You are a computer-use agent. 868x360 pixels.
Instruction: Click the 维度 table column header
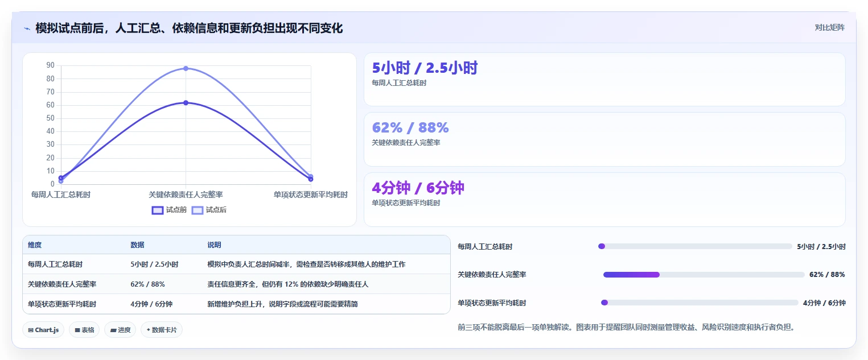click(x=35, y=245)
